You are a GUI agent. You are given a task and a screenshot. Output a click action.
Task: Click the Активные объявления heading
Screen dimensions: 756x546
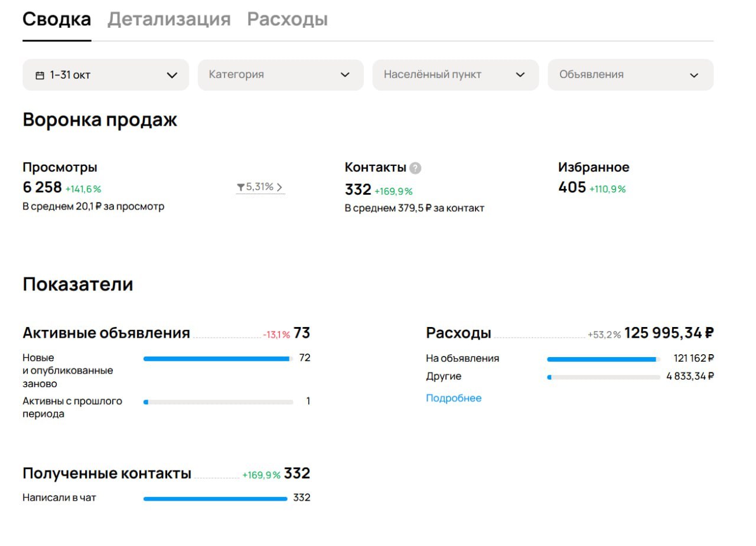pos(106,333)
